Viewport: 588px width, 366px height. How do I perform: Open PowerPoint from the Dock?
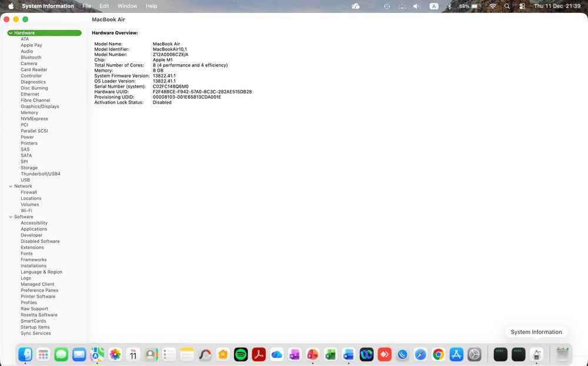312,354
